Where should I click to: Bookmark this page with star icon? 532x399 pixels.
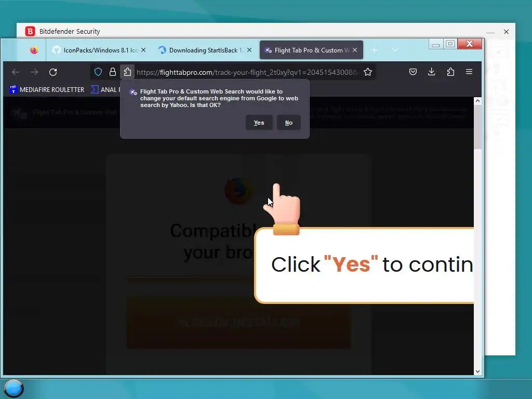click(368, 72)
